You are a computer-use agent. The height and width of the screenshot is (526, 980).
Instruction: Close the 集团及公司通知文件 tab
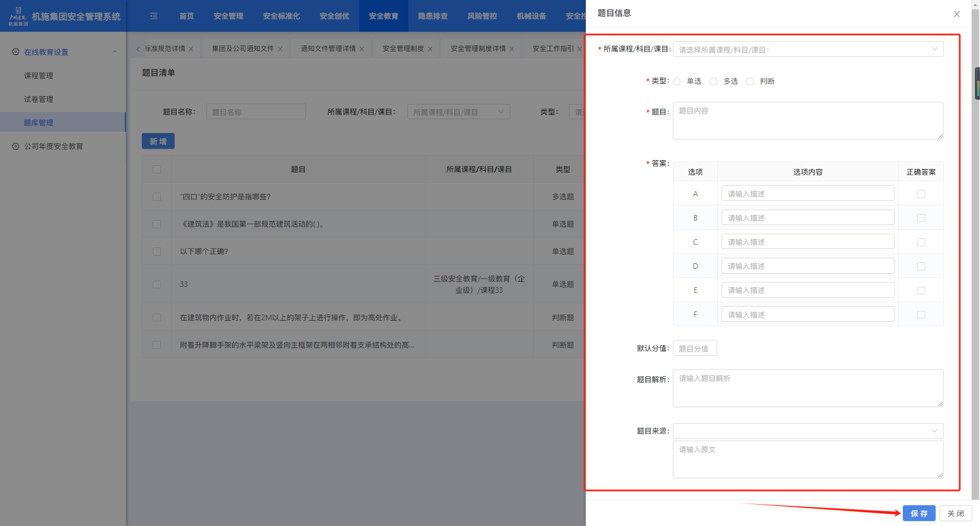[x=280, y=49]
